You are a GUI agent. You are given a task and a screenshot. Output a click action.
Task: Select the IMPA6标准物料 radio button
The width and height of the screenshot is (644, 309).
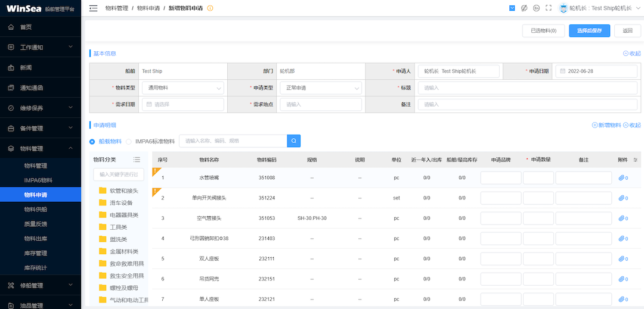[x=129, y=141]
